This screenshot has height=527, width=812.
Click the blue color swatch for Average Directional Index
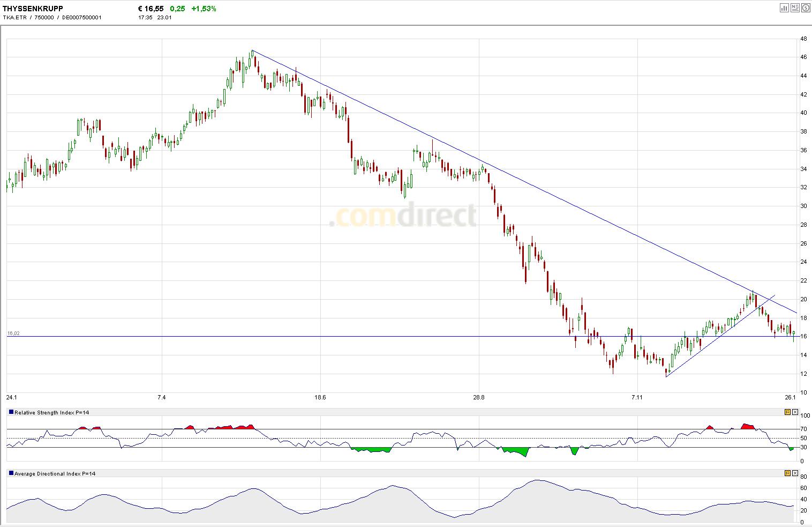[11, 473]
